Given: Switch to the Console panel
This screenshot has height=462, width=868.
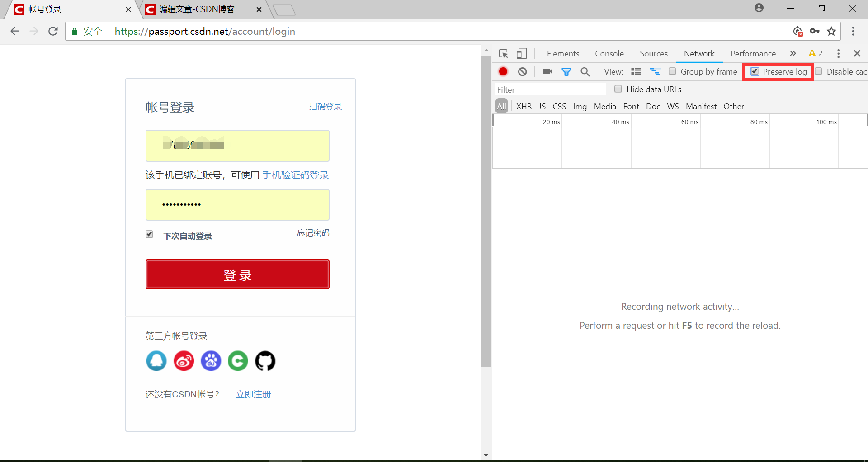Looking at the screenshot, I should 609,53.
